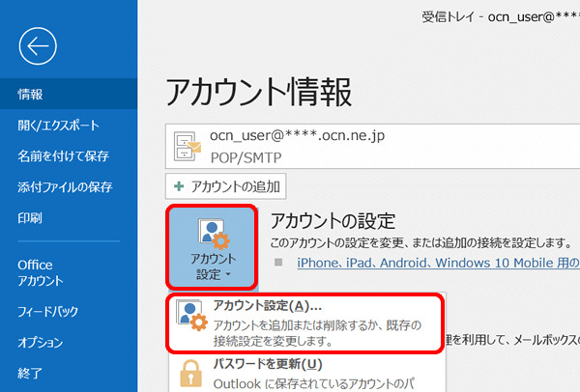Click the mailbox cabinet account icon

coord(188,147)
